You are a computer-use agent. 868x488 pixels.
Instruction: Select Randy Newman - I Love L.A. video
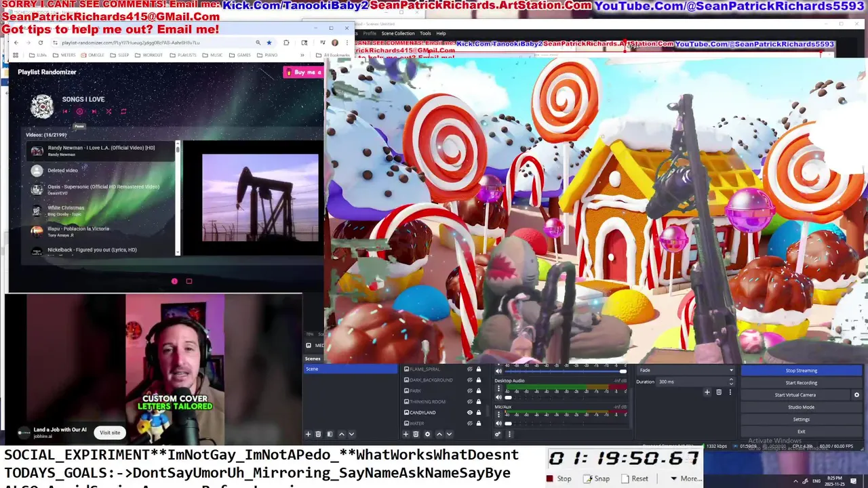[102, 150]
